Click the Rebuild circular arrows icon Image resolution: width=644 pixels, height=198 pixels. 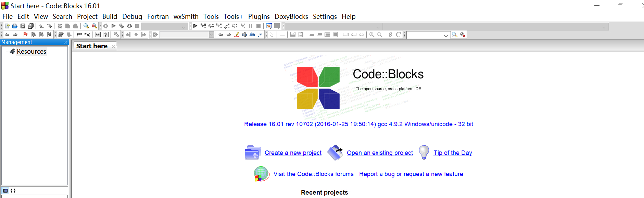click(129, 26)
